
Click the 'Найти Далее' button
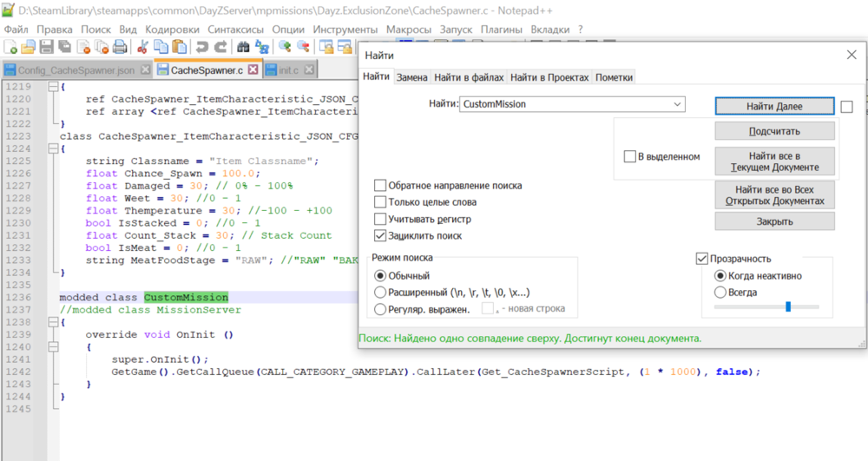point(774,106)
